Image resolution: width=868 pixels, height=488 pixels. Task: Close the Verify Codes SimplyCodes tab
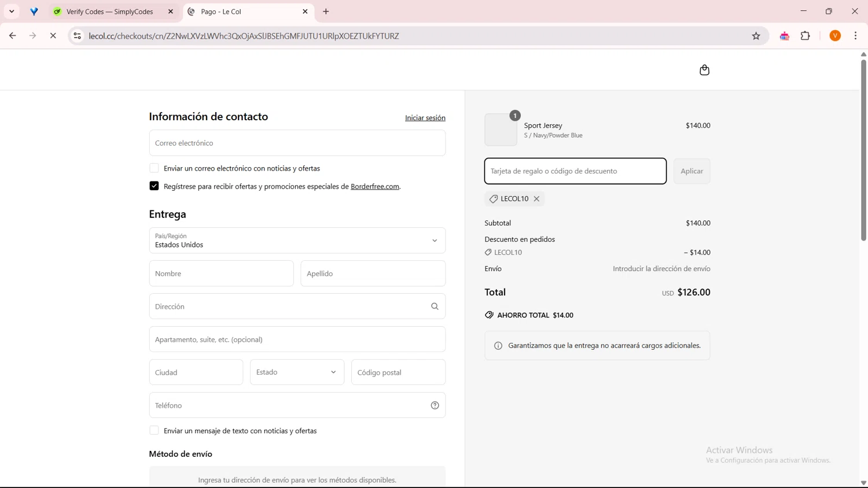pyautogui.click(x=171, y=12)
